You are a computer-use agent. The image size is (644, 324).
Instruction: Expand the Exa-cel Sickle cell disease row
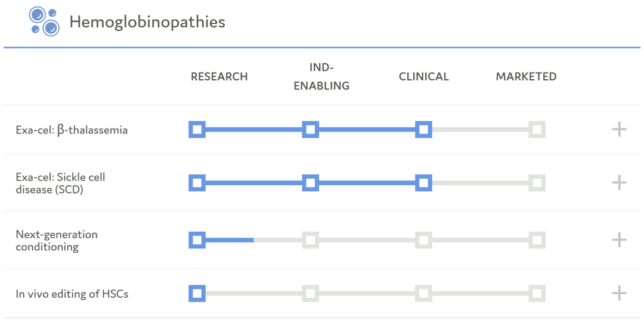click(x=619, y=182)
